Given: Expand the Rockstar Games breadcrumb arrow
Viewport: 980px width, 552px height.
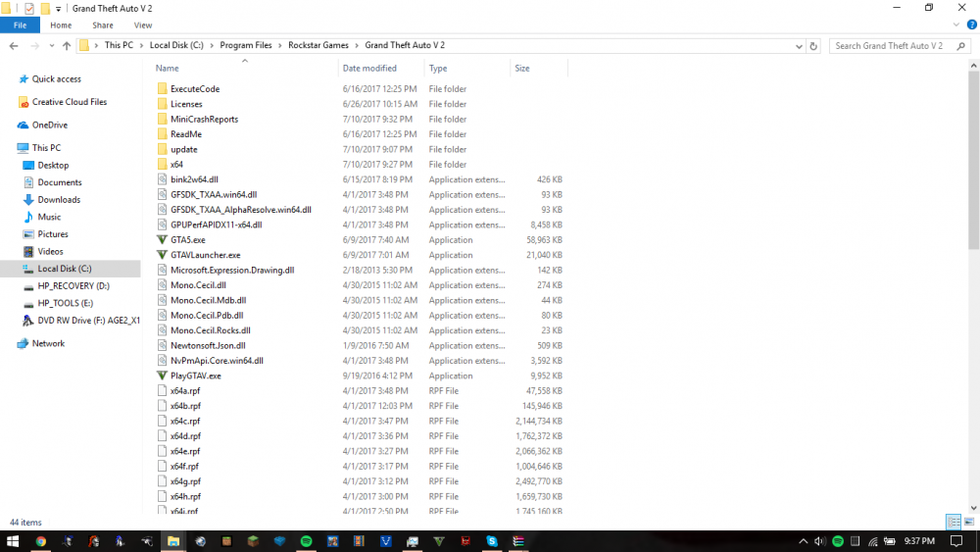Looking at the screenshot, I should (357, 46).
